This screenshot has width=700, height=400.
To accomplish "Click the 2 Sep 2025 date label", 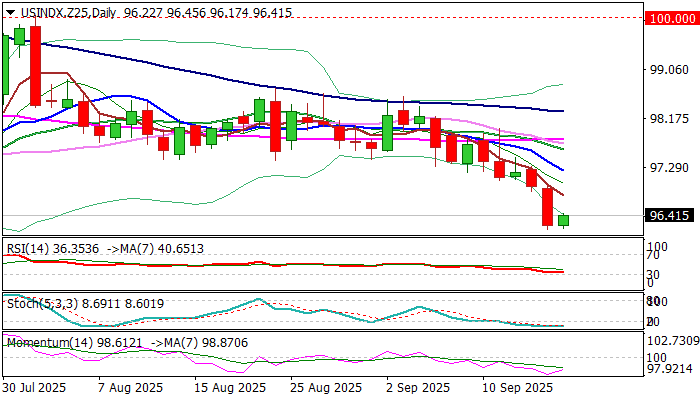I will tap(419, 388).
